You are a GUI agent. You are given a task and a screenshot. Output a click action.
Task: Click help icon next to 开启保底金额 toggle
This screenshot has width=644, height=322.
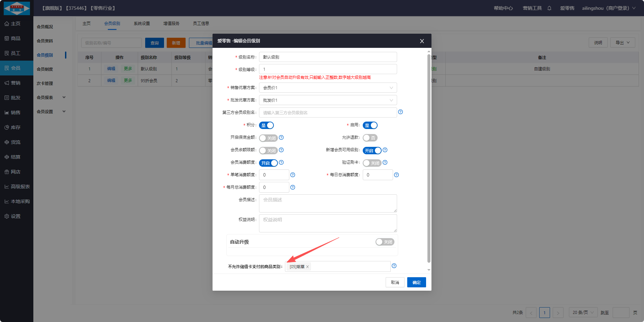pos(281,137)
